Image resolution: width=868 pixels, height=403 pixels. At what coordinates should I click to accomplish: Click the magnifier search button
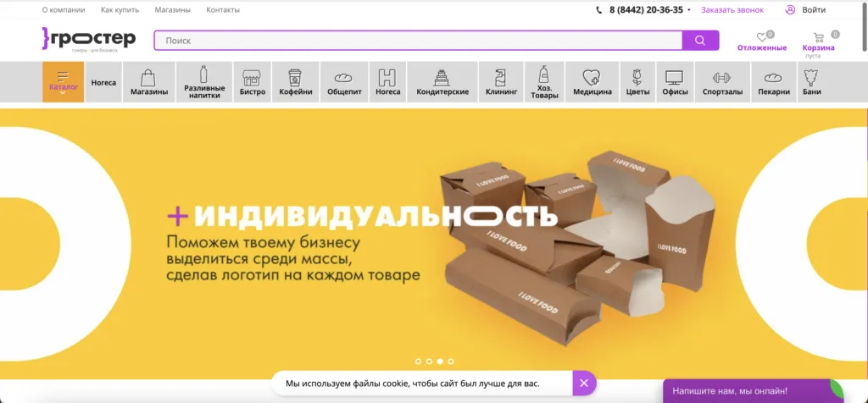tap(700, 41)
